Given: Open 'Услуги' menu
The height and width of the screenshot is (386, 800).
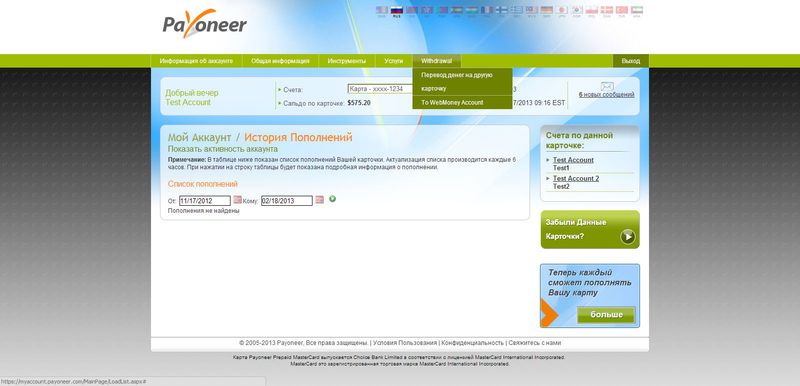Looking at the screenshot, I should pos(394,61).
